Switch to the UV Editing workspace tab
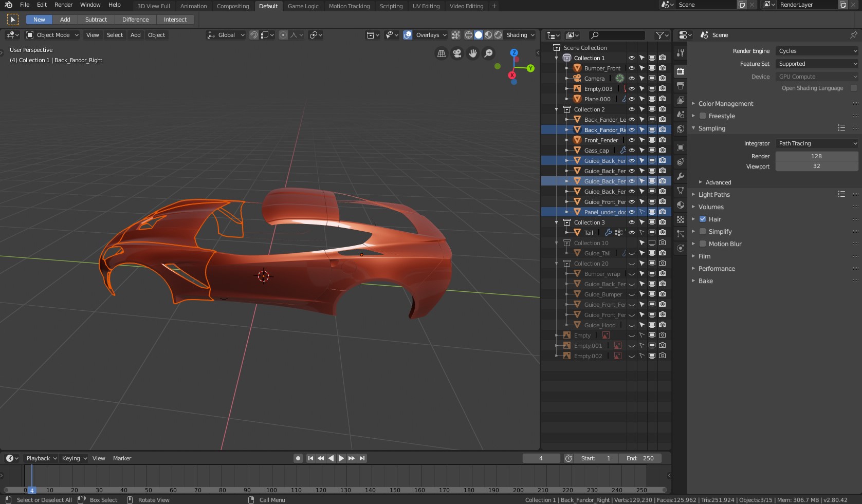 tap(426, 6)
